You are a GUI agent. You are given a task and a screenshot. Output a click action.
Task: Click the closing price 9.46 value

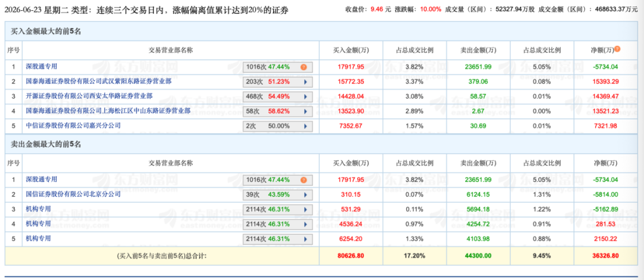(x=377, y=9)
